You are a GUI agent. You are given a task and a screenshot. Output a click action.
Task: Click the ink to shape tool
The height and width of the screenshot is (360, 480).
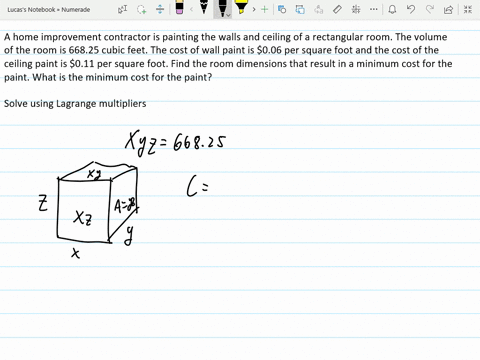tap(300, 9)
